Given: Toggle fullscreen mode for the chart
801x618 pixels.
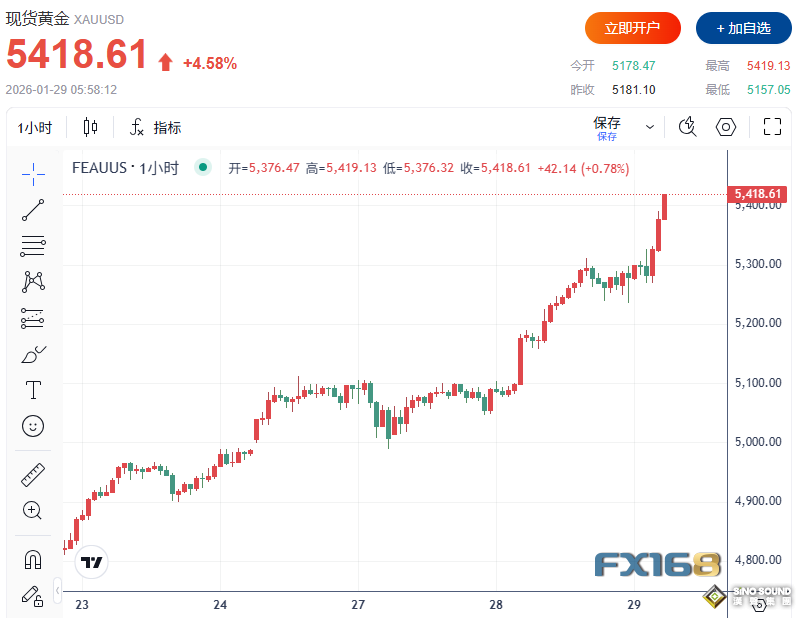Looking at the screenshot, I should click(x=772, y=127).
